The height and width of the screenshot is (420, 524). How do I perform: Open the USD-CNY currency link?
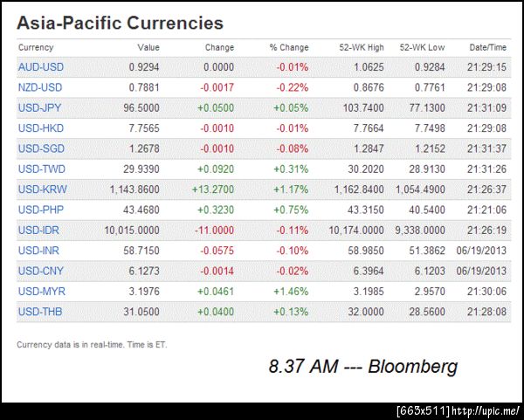click(x=40, y=271)
